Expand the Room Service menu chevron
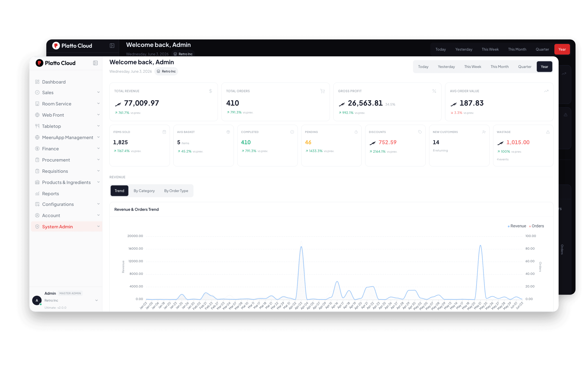This screenshot has height=368, width=588. (x=98, y=103)
